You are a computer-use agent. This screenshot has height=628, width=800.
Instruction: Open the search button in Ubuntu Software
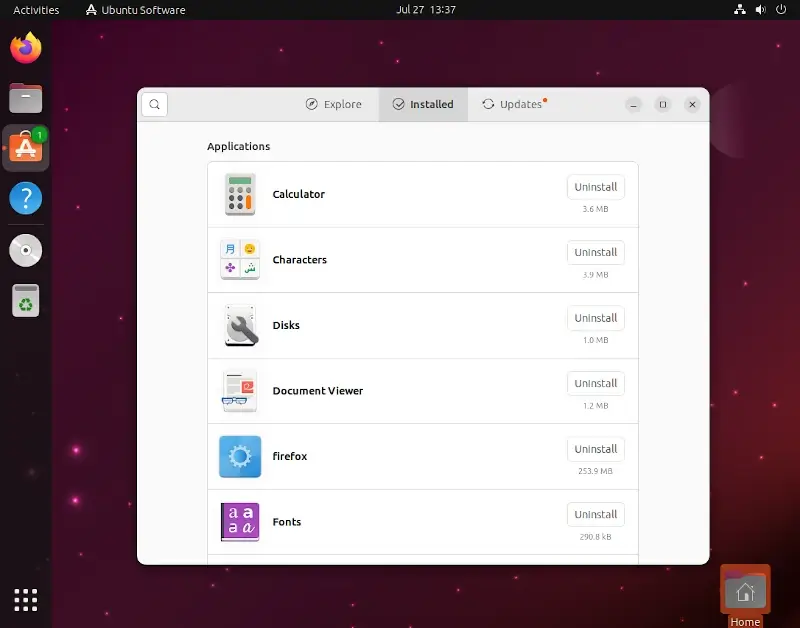155,104
